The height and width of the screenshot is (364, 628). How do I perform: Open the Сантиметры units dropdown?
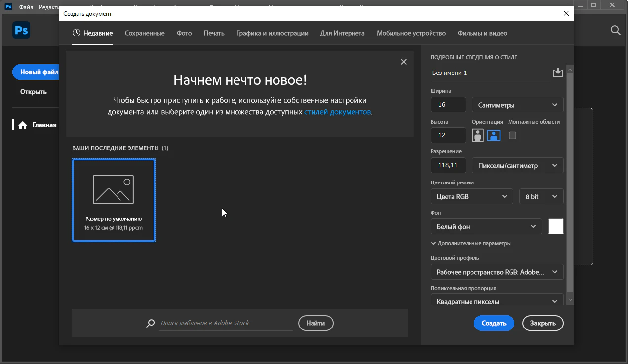click(517, 105)
